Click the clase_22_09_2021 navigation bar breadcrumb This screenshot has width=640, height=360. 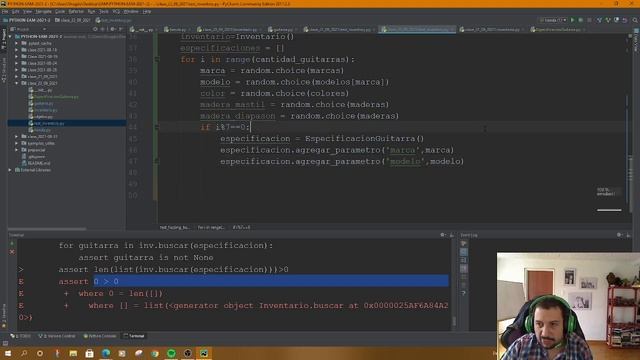click(x=73, y=20)
